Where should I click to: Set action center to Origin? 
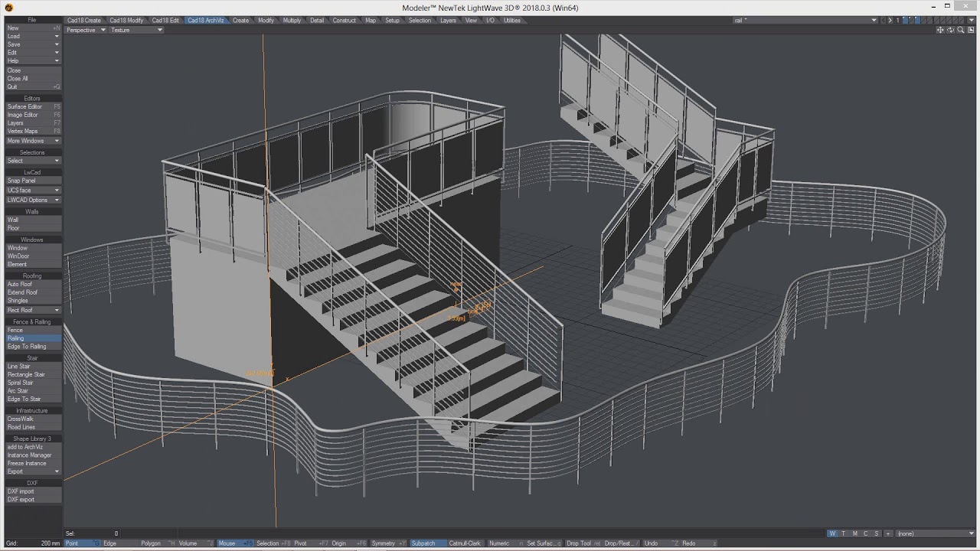point(348,543)
